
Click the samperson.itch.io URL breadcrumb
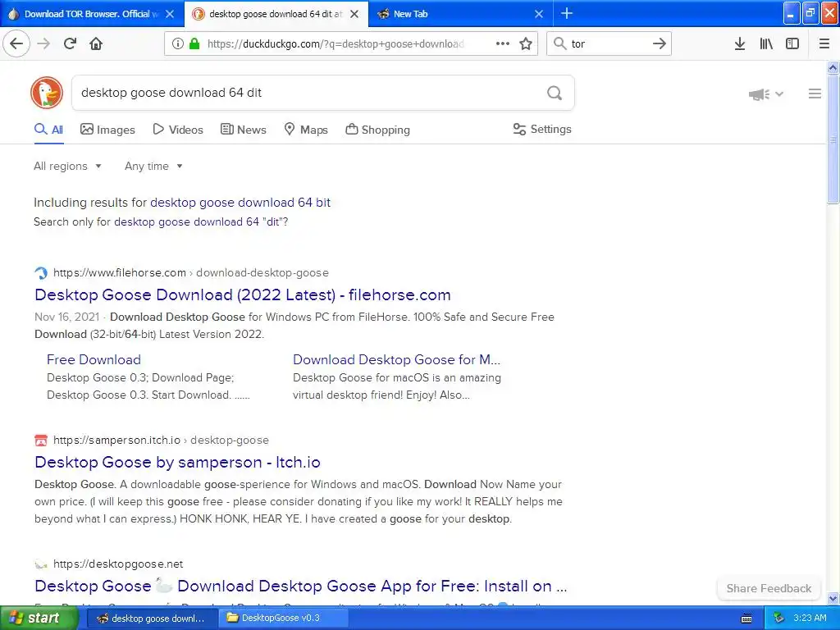tap(161, 441)
